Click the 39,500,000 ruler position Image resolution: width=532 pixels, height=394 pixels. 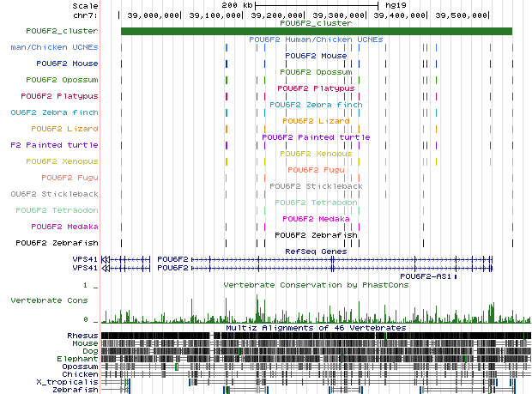pyautogui.click(x=464, y=15)
